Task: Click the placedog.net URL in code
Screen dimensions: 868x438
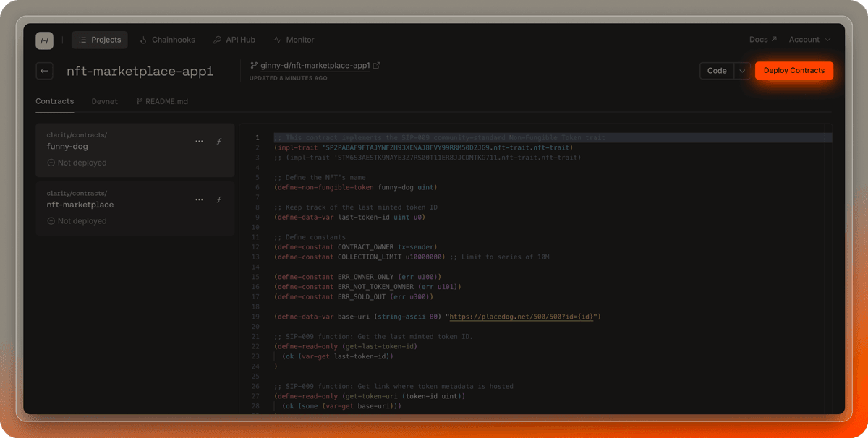Action: click(x=523, y=317)
